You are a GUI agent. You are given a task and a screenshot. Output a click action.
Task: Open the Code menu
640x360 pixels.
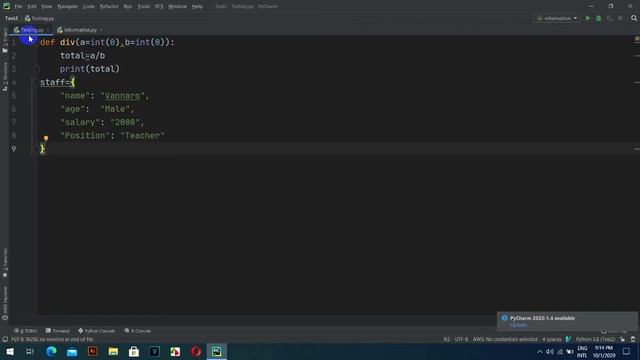point(89,7)
